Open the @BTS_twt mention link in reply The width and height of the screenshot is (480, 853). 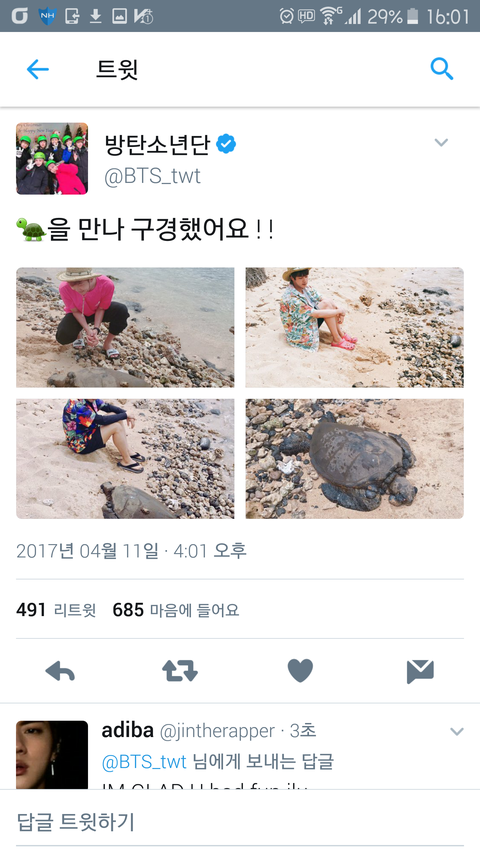pos(144,762)
